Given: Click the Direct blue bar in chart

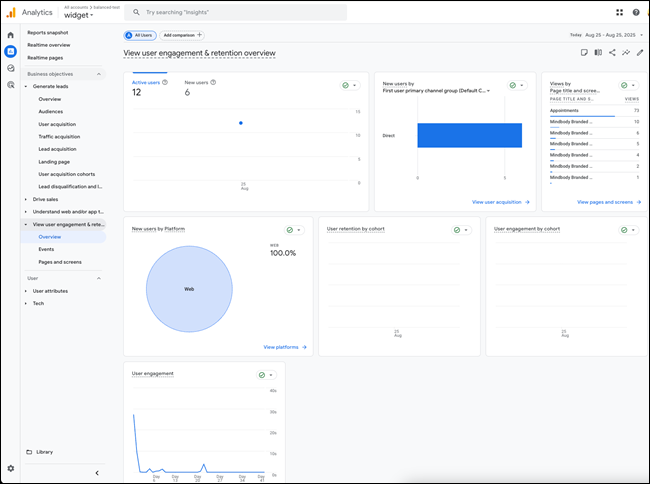Looking at the screenshot, I should coord(470,136).
